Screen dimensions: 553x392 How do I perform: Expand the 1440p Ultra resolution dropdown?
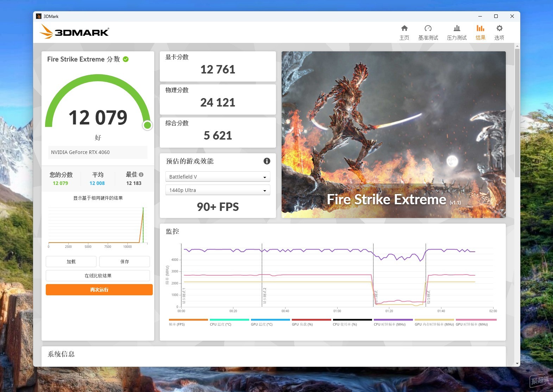coord(218,190)
